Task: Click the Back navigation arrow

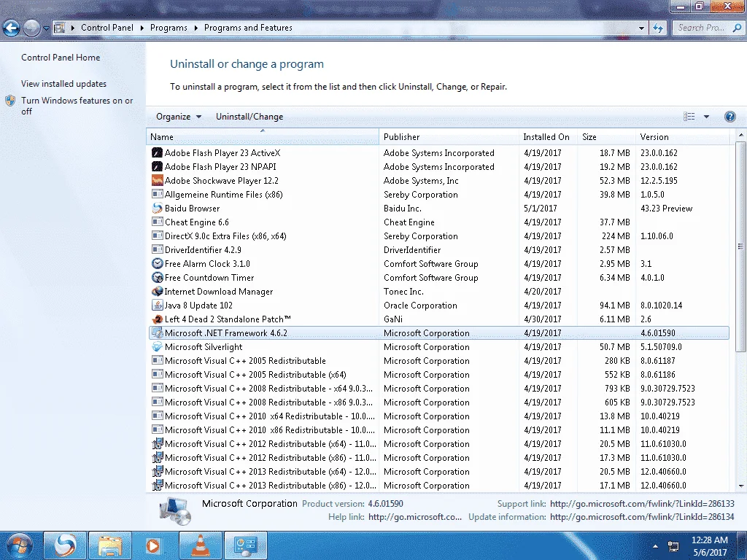Action: pyautogui.click(x=12, y=28)
